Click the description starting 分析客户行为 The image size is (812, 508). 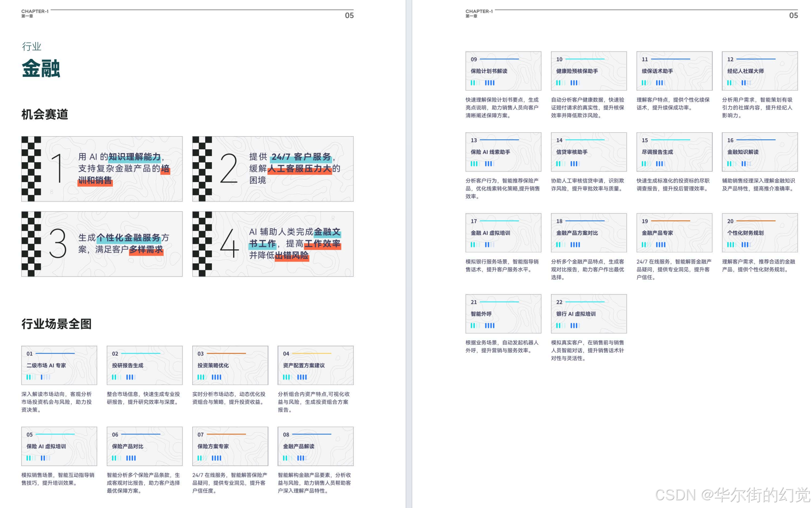[x=503, y=188]
